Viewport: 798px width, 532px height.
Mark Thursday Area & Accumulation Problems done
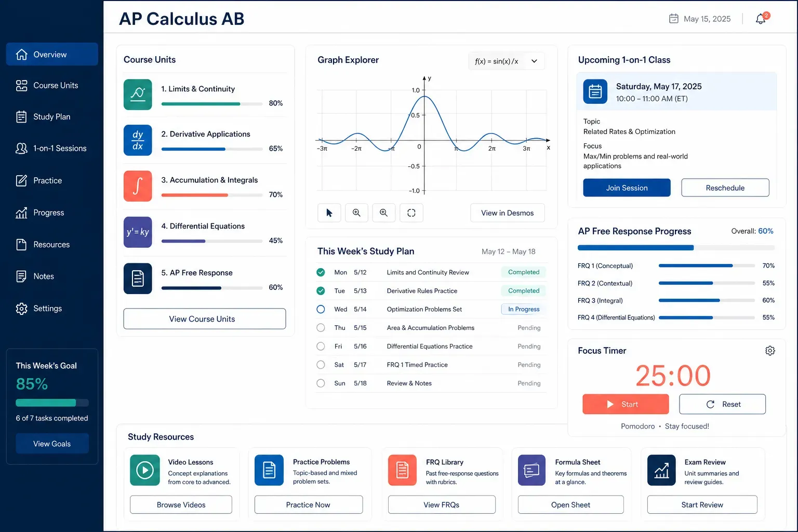pyautogui.click(x=321, y=328)
